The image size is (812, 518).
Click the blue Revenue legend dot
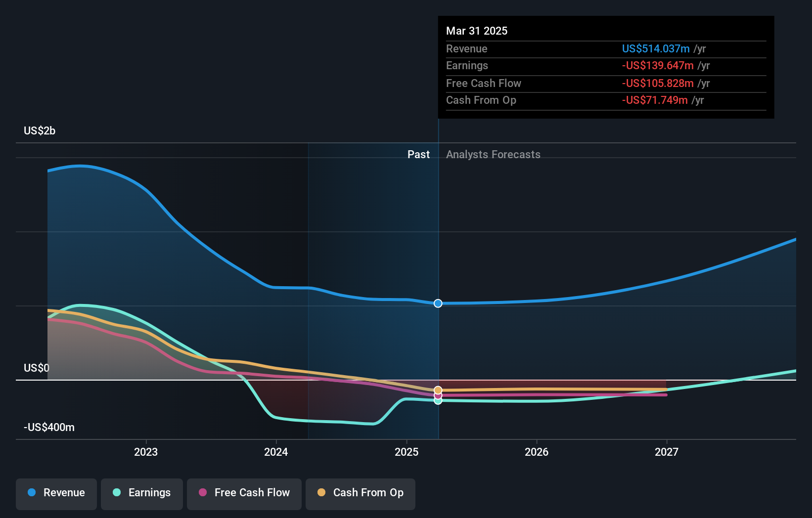tap(33, 493)
